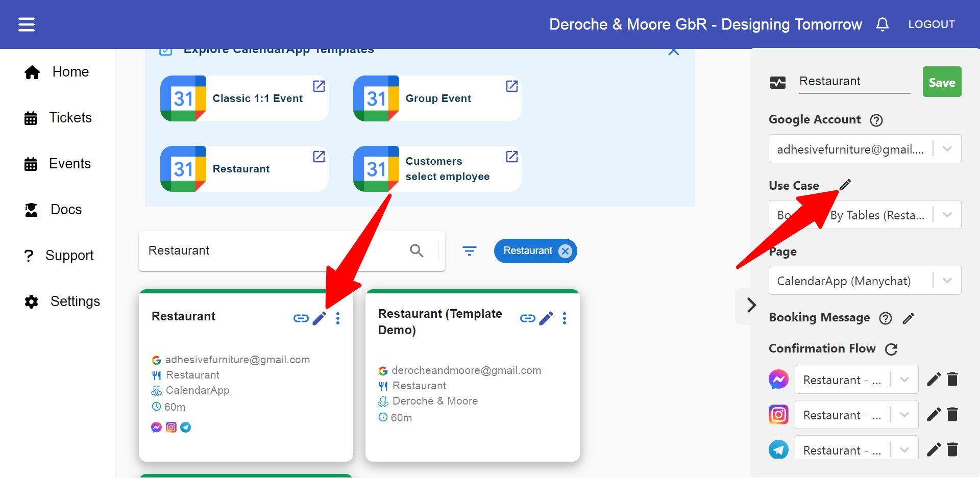The height and width of the screenshot is (478, 980).
Task: Open the three-dot menu on Restaurant (Template Demo)
Action: click(x=565, y=318)
